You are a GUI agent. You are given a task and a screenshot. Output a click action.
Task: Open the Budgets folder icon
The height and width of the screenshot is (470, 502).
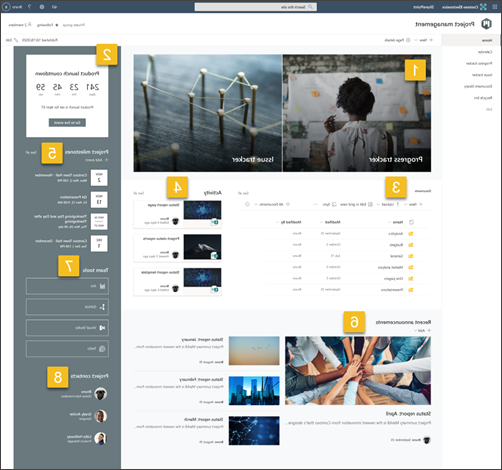[x=411, y=245]
